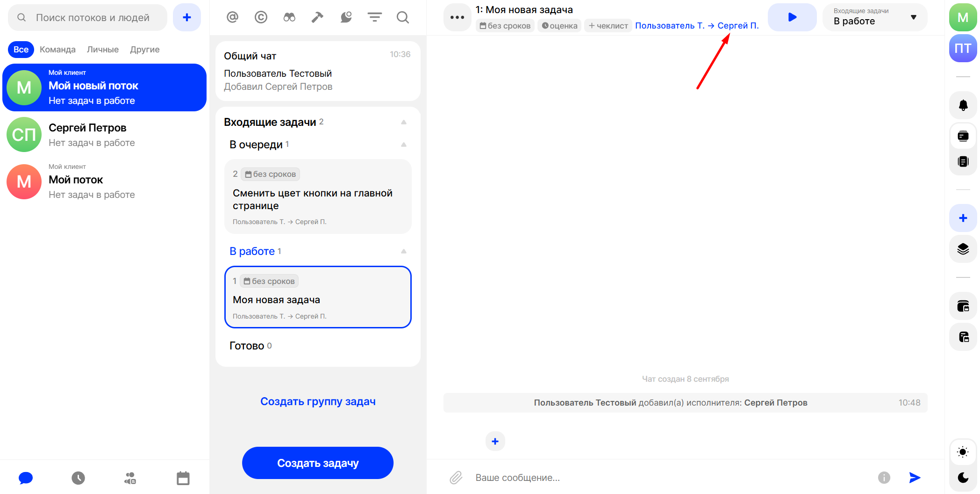Select the 'Команда' filter tab

point(57,50)
